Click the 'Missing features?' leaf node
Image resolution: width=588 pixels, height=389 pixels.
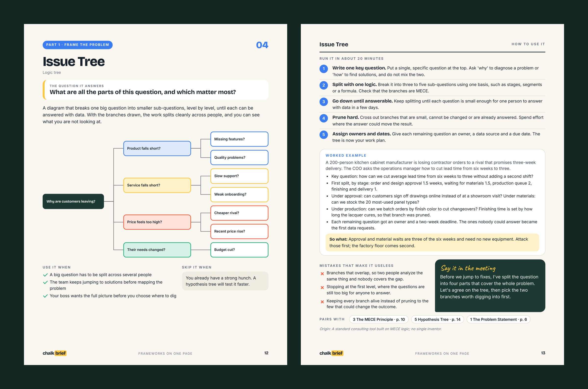click(x=239, y=139)
